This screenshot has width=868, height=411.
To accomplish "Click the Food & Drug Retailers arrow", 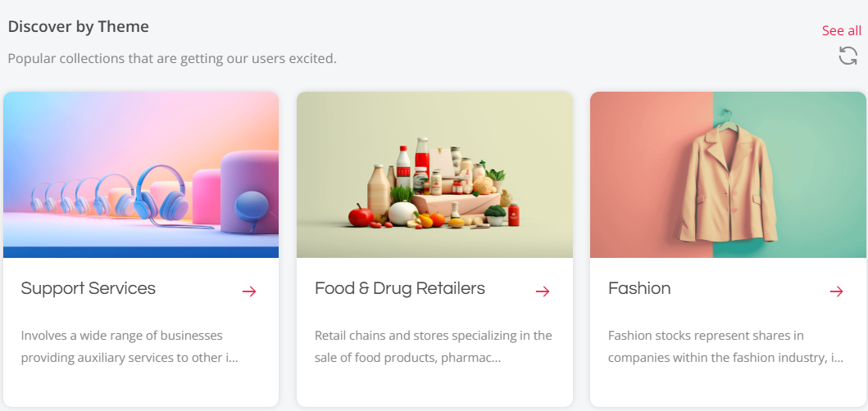I will click(x=543, y=291).
